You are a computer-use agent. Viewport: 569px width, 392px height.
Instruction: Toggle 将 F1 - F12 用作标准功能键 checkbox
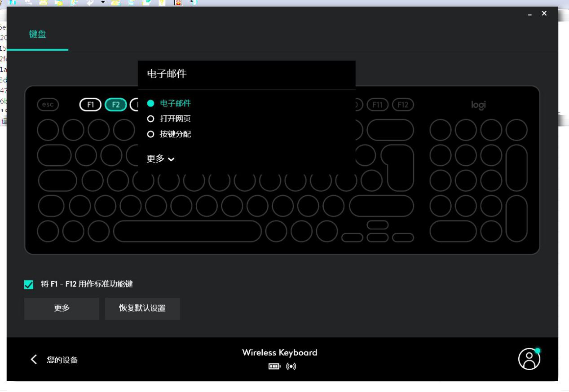tap(29, 284)
